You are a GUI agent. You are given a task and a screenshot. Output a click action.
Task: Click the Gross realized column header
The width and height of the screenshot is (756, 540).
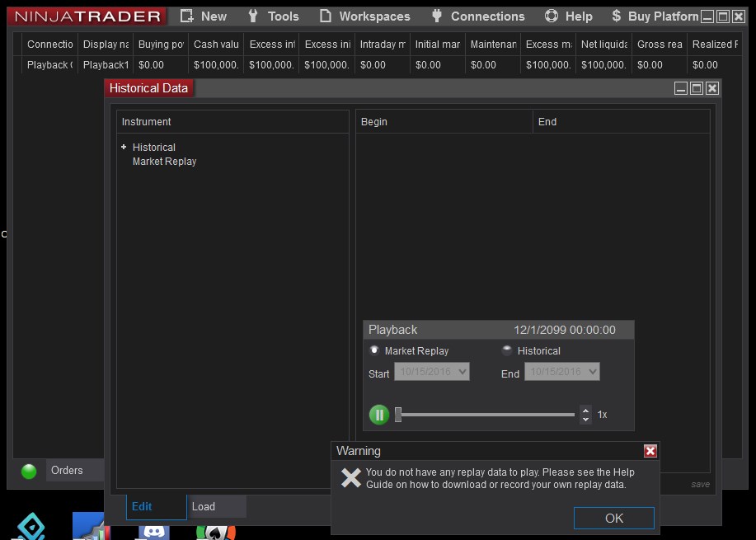659,45
